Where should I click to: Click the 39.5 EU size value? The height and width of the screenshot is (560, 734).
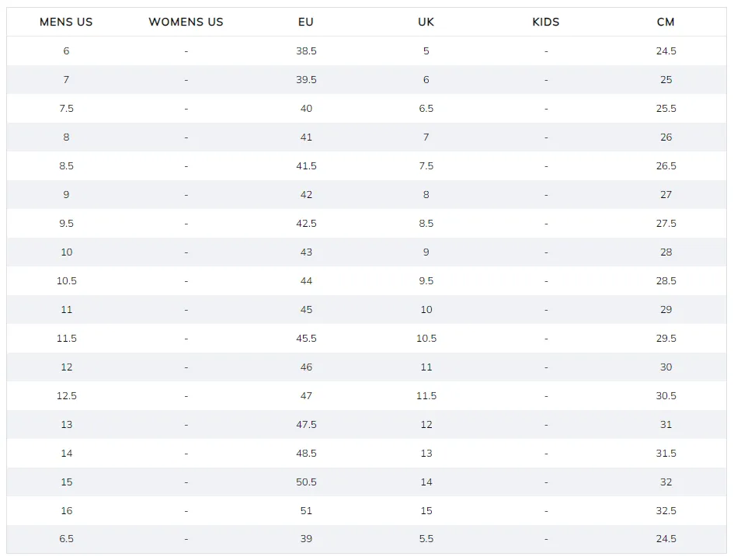pyautogui.click(x=306, y=79)
